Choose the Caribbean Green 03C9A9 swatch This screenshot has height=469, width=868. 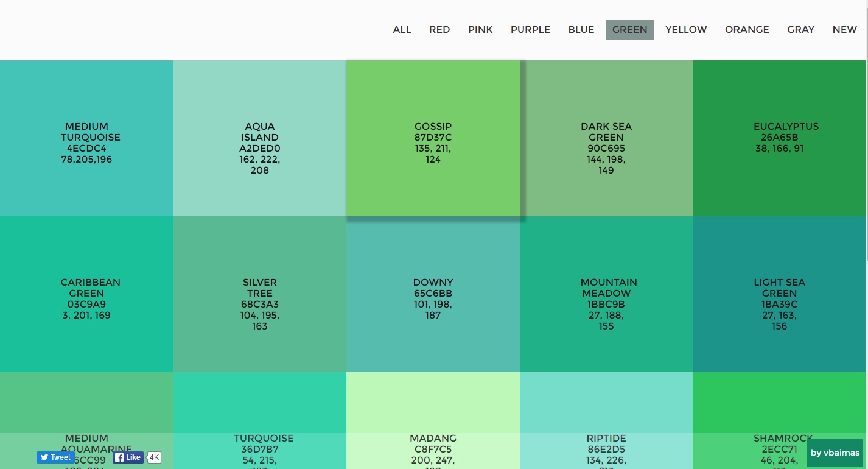pos(86,294)
